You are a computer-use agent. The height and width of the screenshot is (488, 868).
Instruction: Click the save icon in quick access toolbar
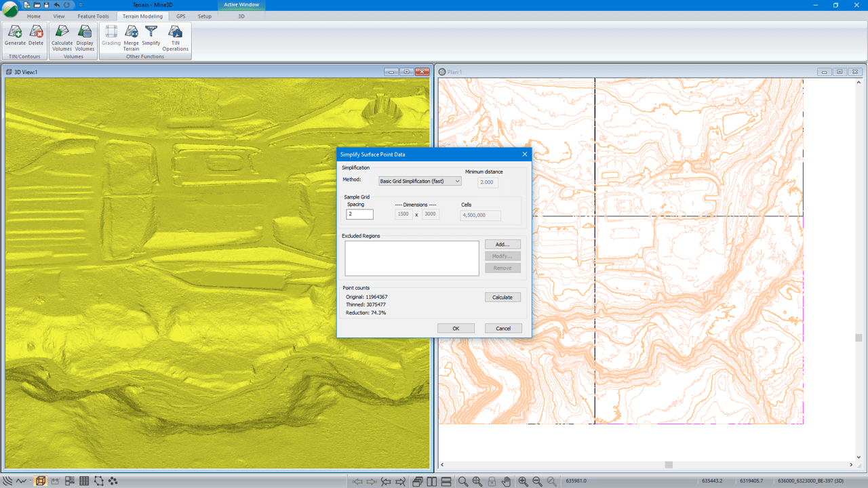tap(46, 5)
